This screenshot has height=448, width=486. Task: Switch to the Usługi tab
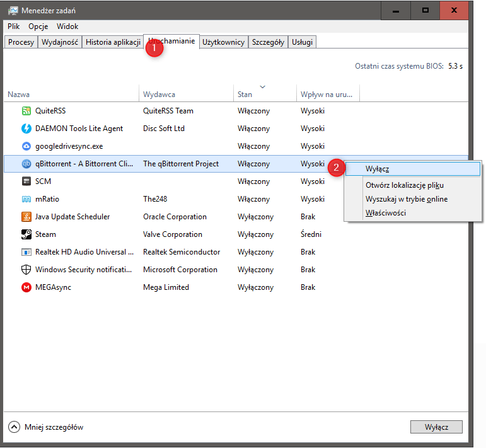point(302,42)
